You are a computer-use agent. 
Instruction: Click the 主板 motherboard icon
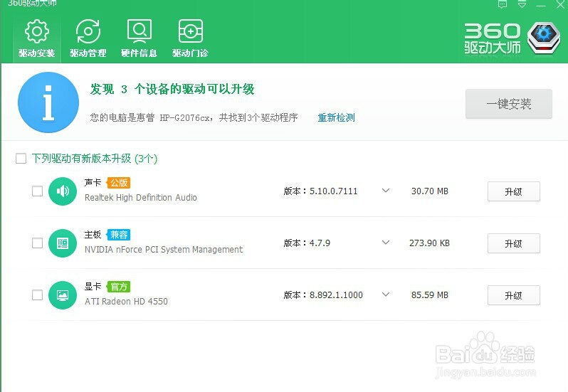[63, 243]
